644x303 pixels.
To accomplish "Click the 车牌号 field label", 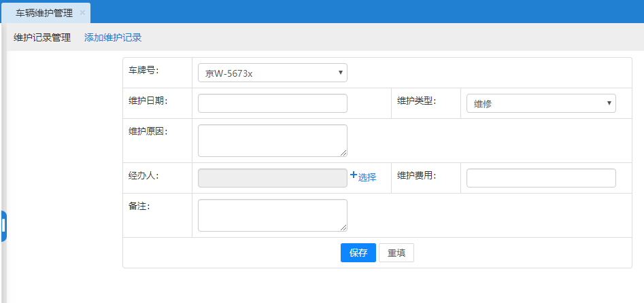I will (x=142, y=70).
